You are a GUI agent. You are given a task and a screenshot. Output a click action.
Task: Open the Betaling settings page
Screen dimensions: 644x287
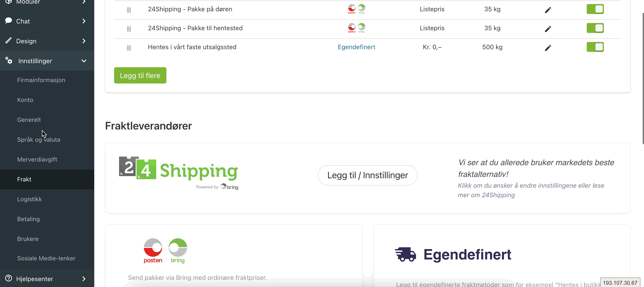point(28,219)
